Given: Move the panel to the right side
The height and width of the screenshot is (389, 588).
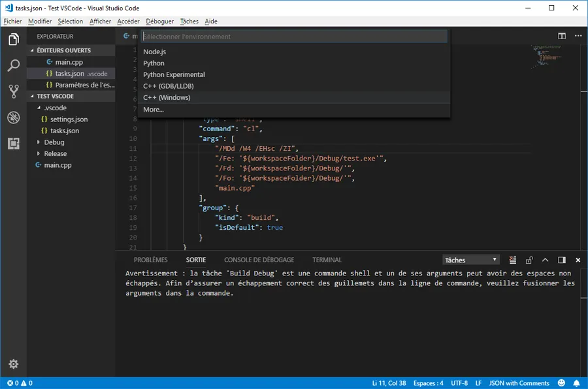Looking at the screenshot, I should (562, 260).
